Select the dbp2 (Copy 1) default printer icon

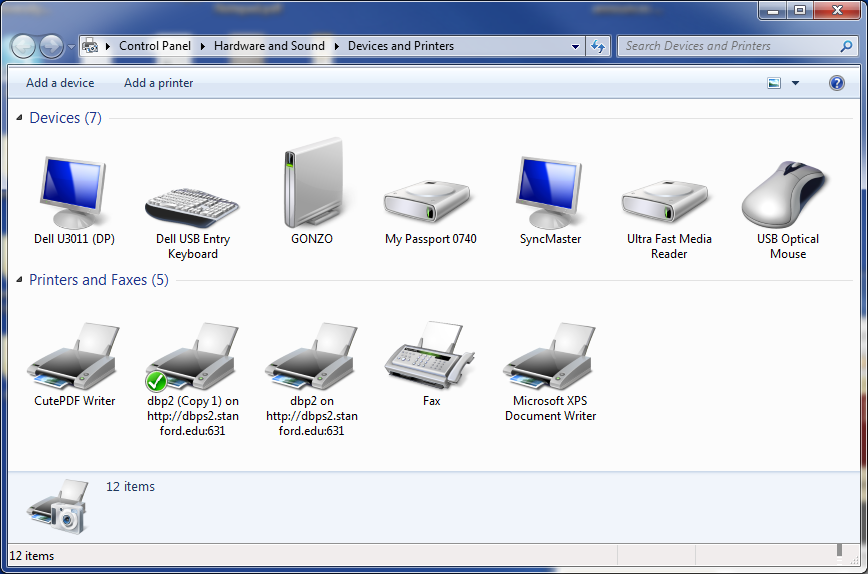pos(192,356)
